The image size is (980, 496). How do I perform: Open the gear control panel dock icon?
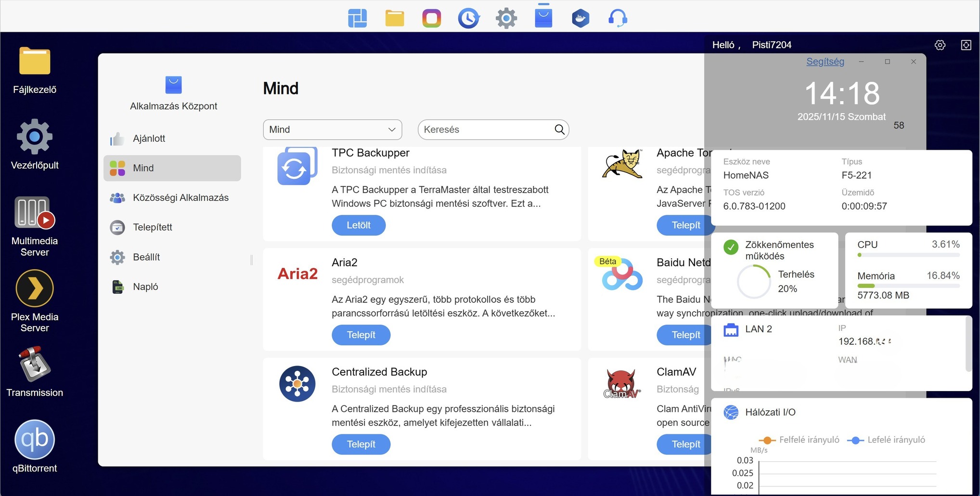coord(506,18)
